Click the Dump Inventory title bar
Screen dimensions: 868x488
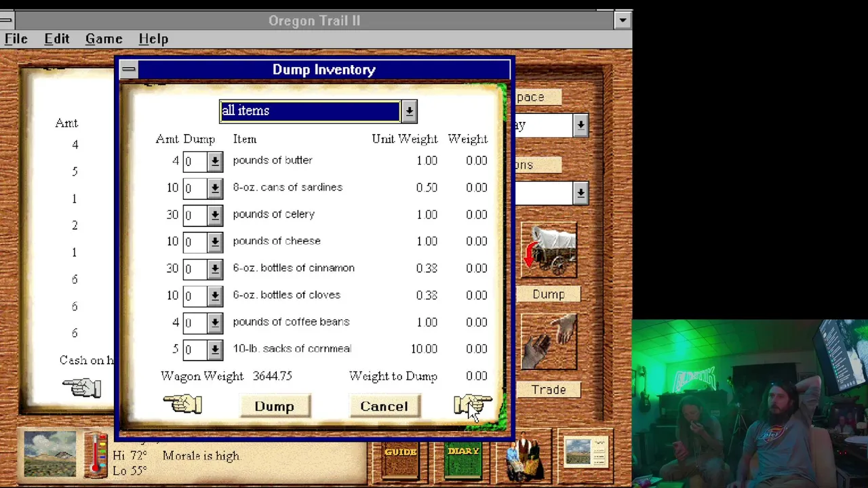(x=323, y=69)
